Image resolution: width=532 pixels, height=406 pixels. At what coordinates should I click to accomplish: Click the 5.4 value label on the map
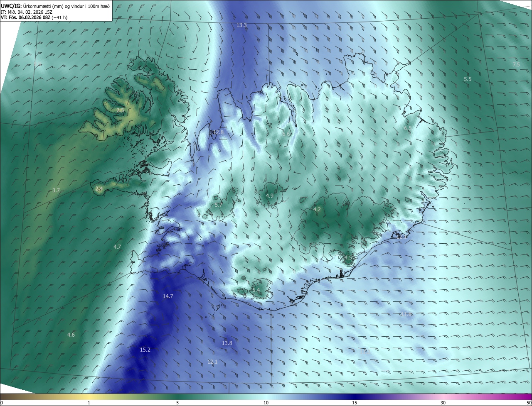tap(256, 290)
